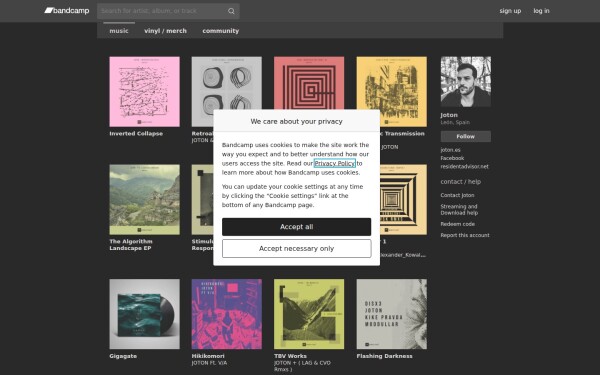
Task: Switch to the vinyl / merch tab
Action: pos(165,31)
